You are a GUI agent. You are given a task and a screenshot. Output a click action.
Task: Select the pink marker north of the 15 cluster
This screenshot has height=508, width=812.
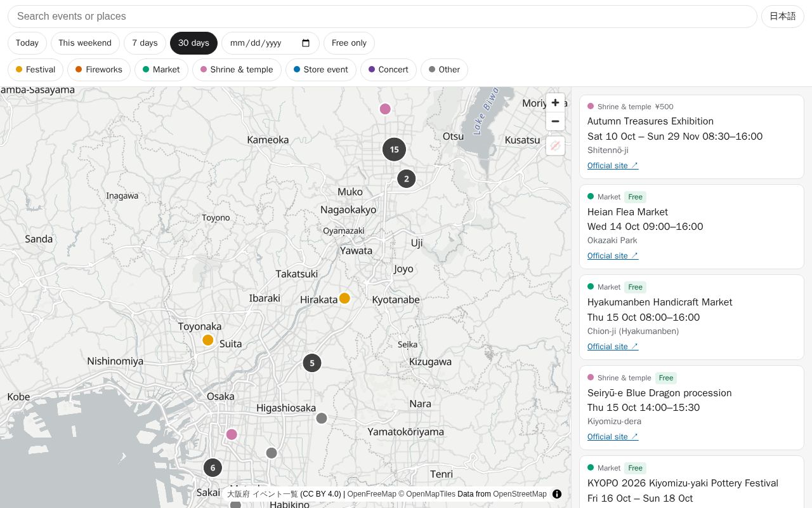(385, 109)
